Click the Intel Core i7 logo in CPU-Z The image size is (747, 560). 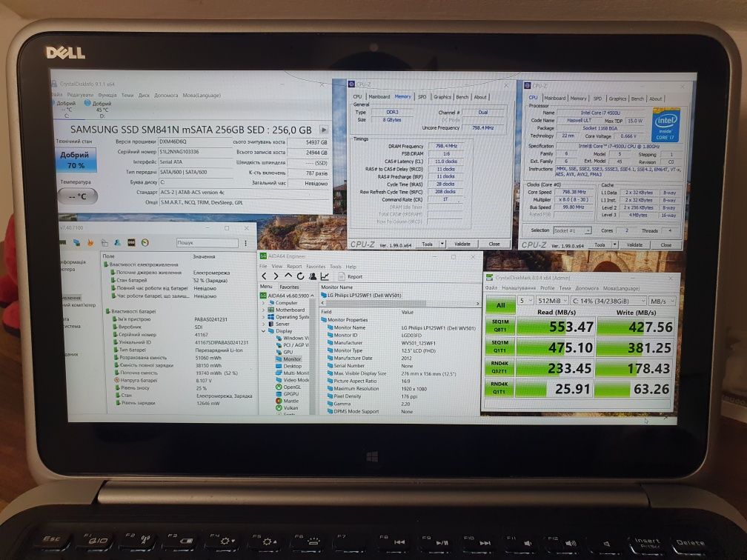(665, 125)
